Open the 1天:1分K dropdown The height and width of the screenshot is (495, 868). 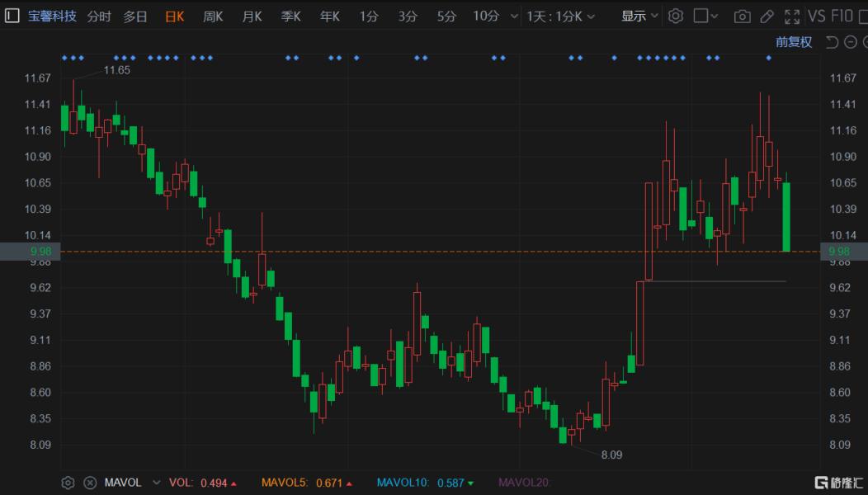coord(561,16)
